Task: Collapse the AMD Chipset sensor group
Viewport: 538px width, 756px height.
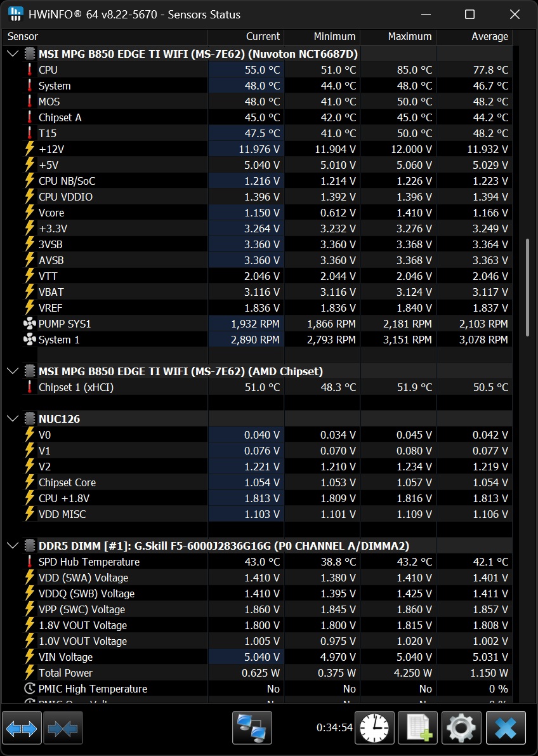Action: [x=13, y=371]
